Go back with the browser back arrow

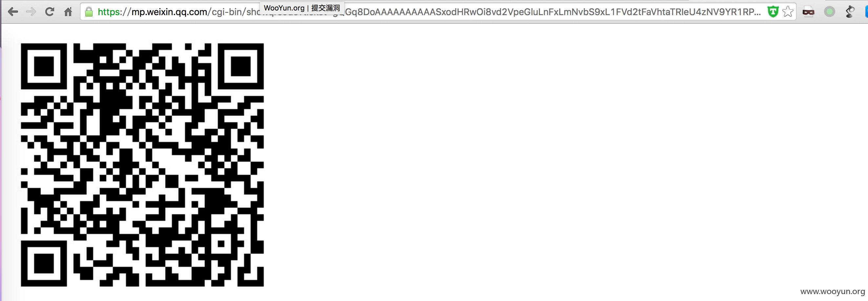[x=13, y=12]
